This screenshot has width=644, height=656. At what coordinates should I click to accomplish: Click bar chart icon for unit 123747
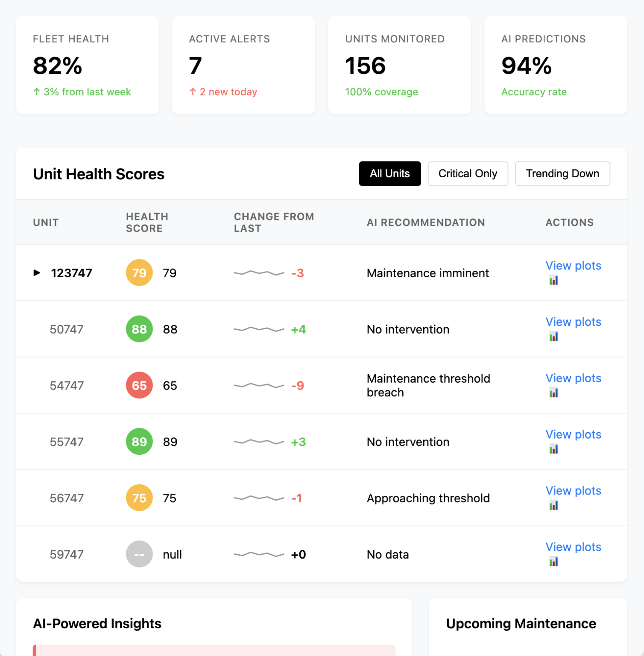tap(553, 281)
